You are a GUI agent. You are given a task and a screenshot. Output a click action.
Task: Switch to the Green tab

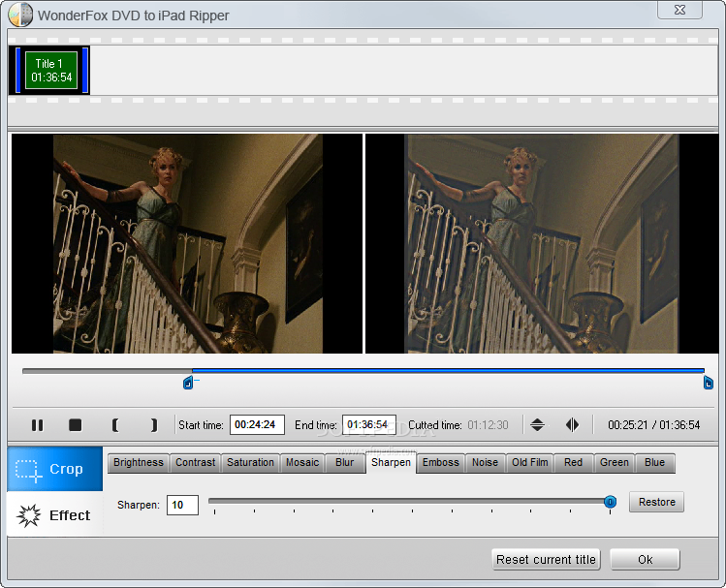[x=615, y=463]
